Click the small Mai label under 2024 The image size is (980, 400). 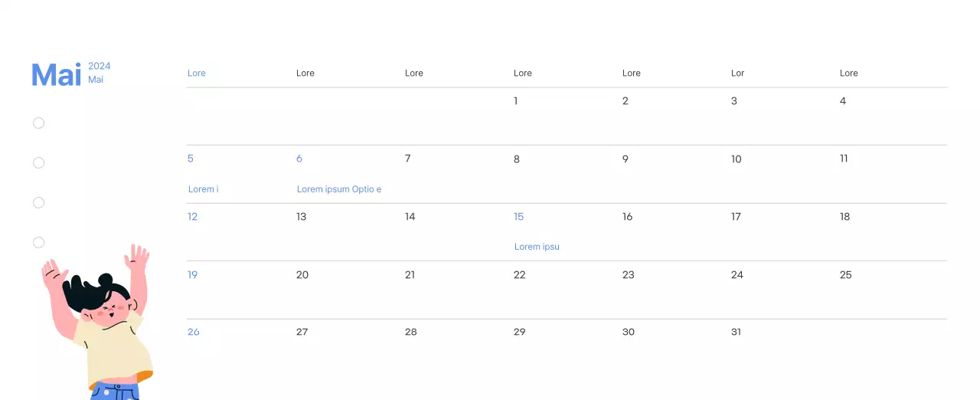click(x=96, y=80)
